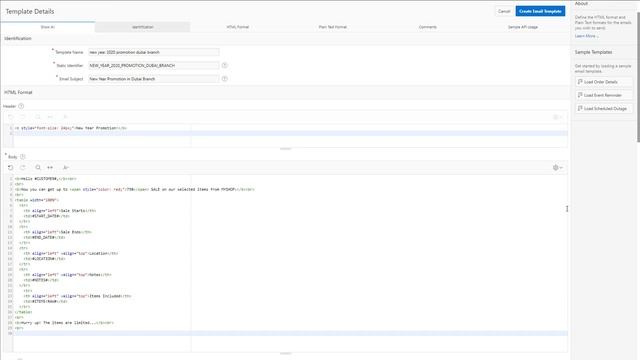Click the 'Location' th line in Body editor
The height and width of the screenshot is (360, 640).
pos(71,253)
